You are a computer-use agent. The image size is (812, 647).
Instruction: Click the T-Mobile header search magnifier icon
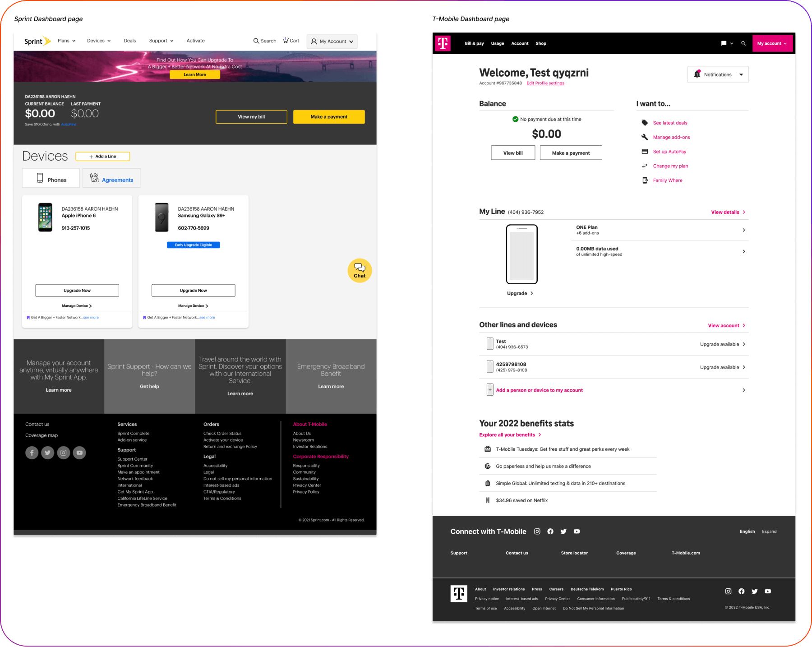point(743,43)
